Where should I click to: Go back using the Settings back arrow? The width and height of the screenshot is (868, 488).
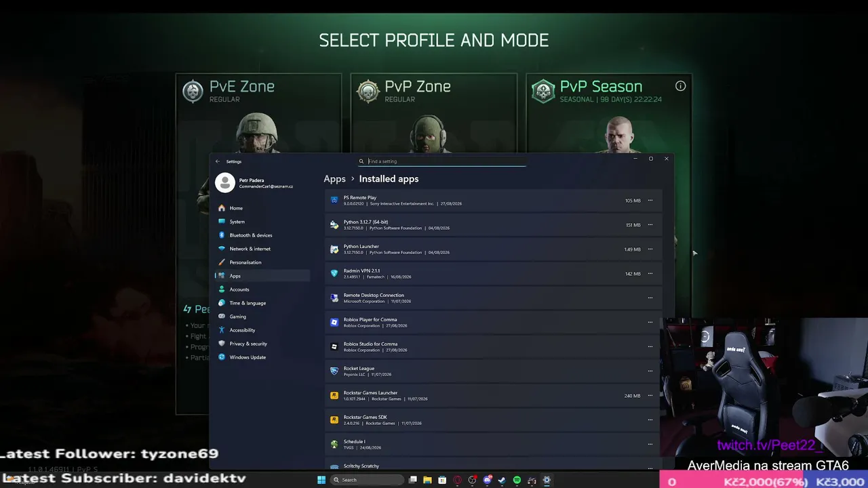(x=217, y=161)
